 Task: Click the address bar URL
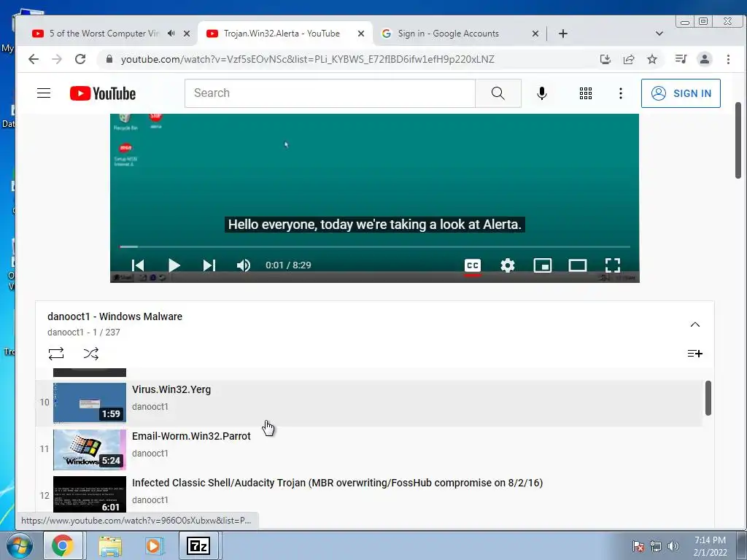[307, 59]
